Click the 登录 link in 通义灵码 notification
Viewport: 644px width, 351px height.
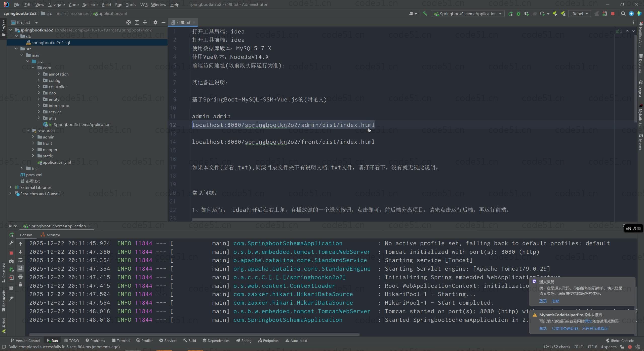click(543, 301)
